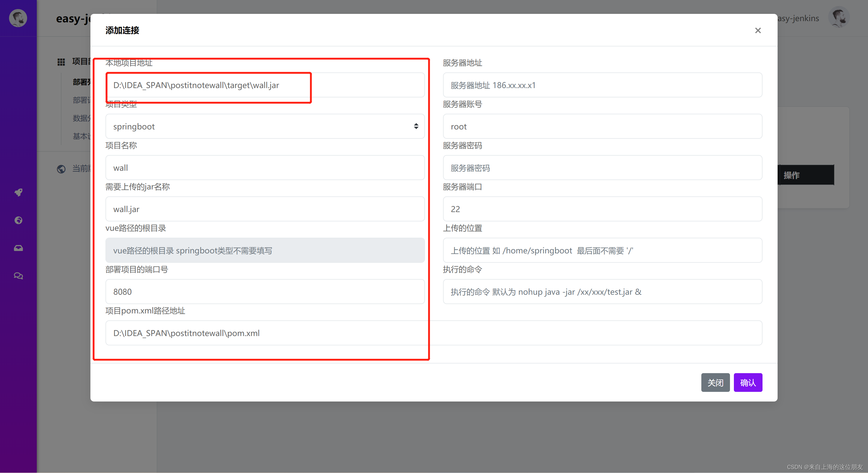Click the username text near top-right avatar

(798, 18)
